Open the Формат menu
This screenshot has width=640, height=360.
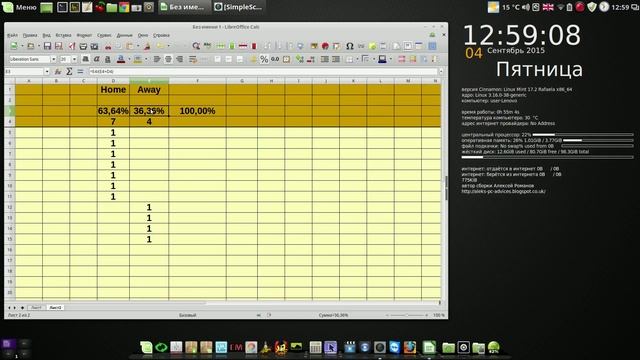click(84, 35)
